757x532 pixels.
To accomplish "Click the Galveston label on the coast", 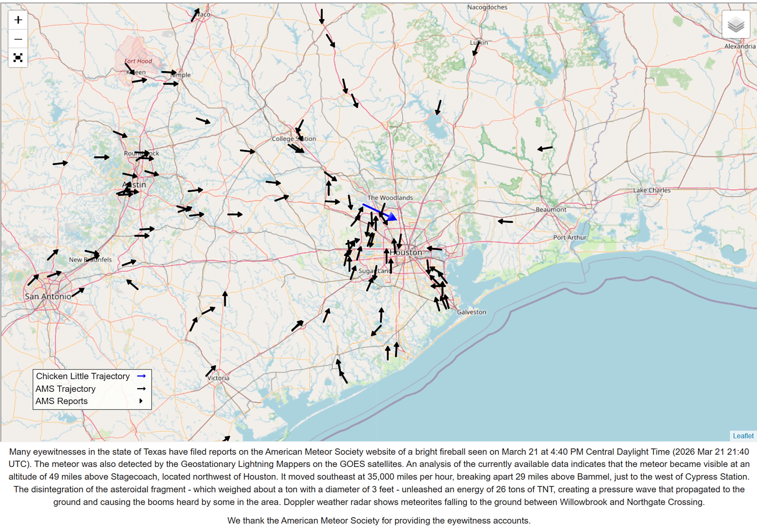I will pos(471,312).
